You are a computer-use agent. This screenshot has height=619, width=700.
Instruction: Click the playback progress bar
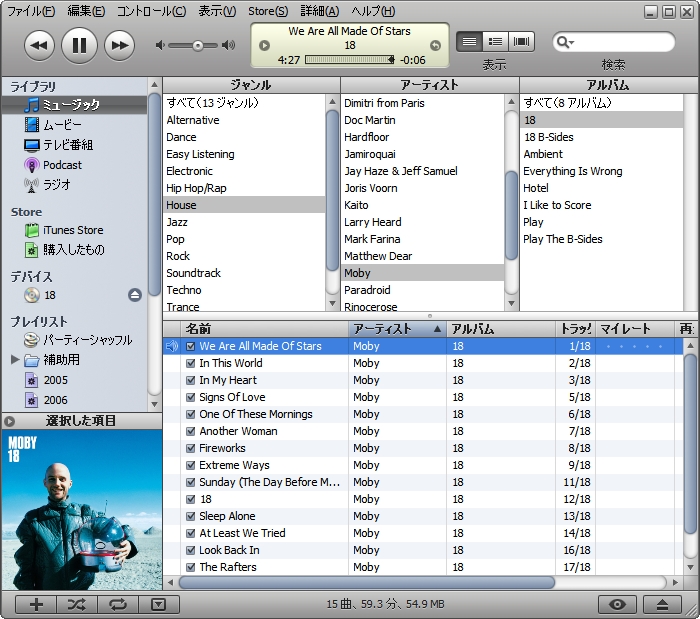(350, 60)
